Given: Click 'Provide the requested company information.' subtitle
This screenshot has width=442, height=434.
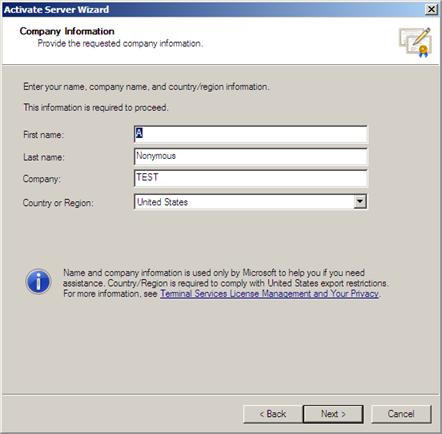Looking at the screenshot, I should (x=120, y=44).
